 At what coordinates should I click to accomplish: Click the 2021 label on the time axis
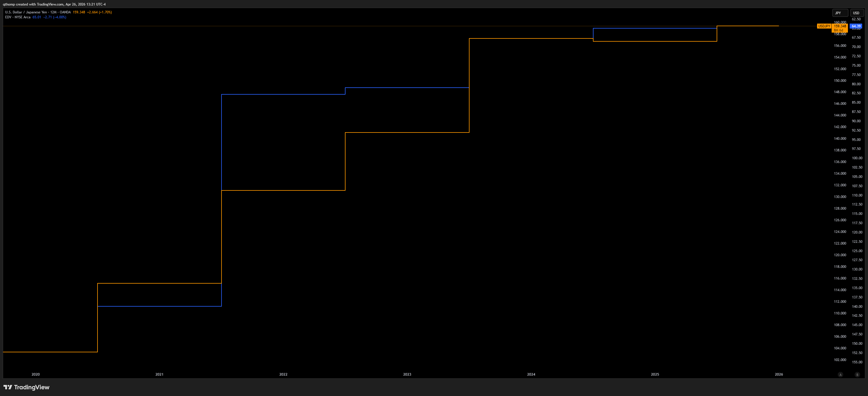(160, 374)
